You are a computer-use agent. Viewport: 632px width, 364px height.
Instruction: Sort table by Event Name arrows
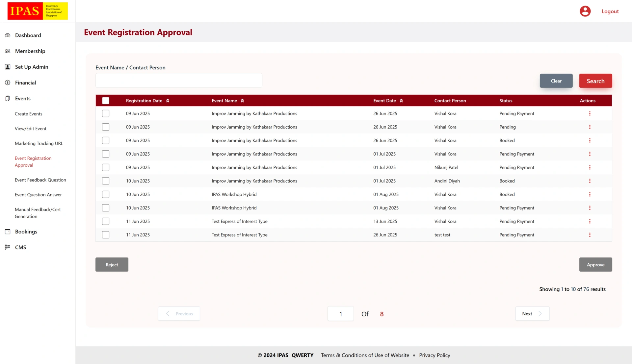[x=242, y=101]
